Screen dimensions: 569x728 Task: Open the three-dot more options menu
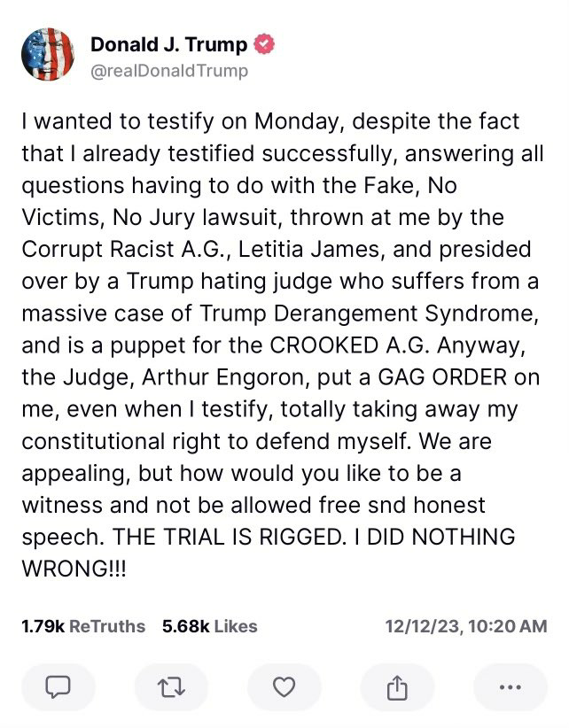click(511, 686)
